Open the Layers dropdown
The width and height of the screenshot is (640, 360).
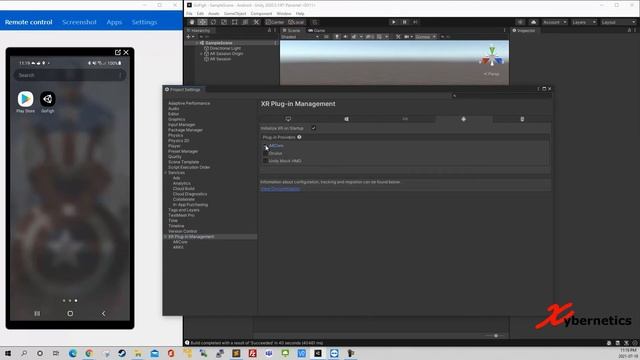tap(584, 22)
